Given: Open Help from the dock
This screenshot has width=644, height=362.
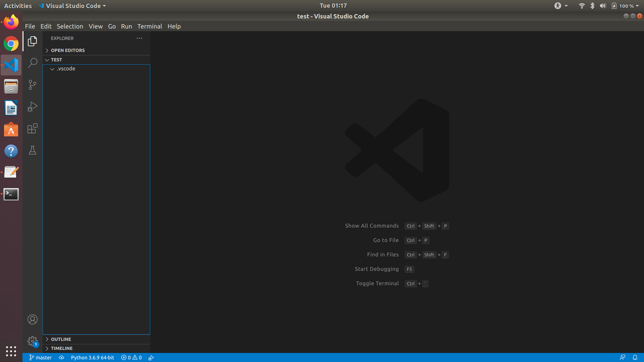Looking at the screenshot, I should point(11,151).
